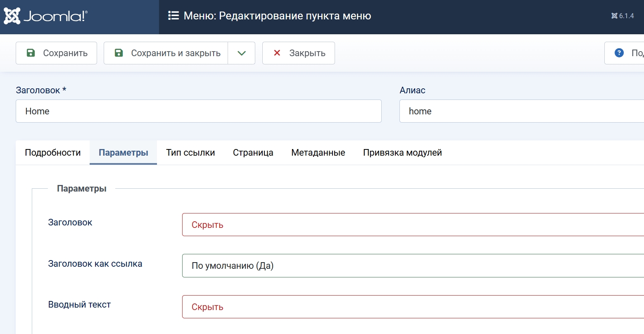Click the green save icon on Сохранить
This screenshot has width=644, height=334.
point(31,53)
